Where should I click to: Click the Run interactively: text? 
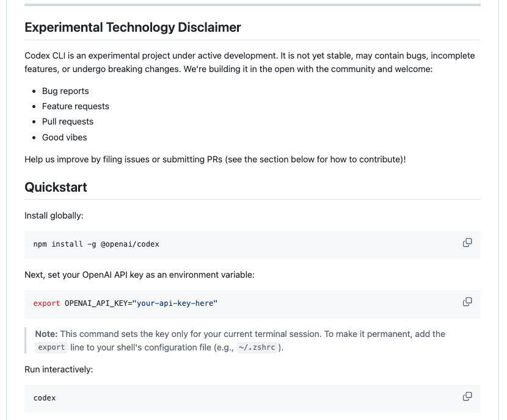click(x=58, y=369)
